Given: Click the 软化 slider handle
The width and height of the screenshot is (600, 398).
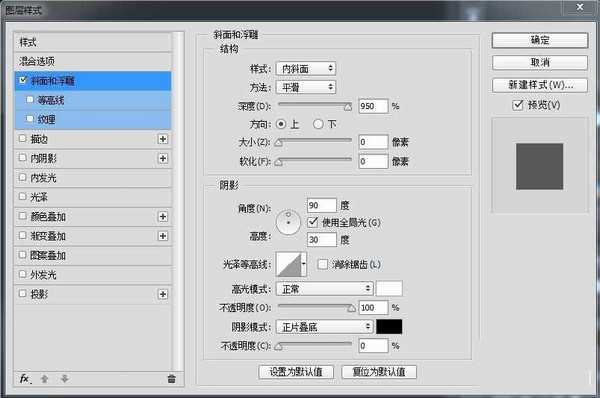Looking at the screenshot, I should pos(279,163).
